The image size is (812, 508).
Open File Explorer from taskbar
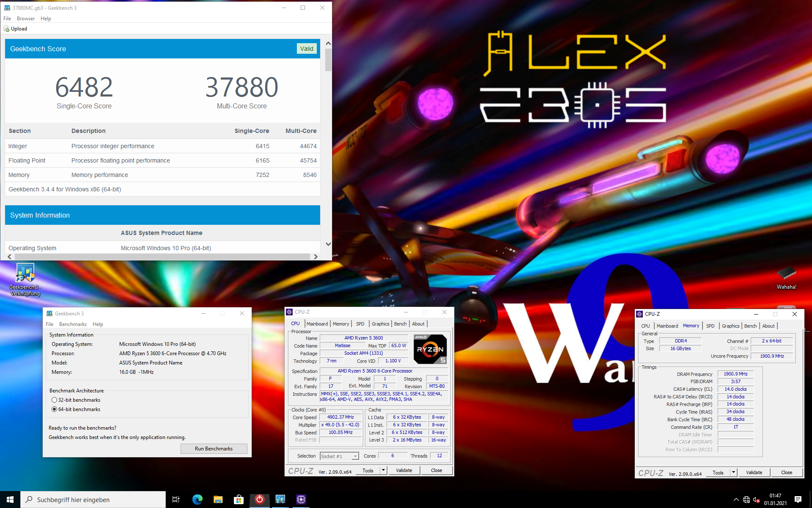pos(218,500)
